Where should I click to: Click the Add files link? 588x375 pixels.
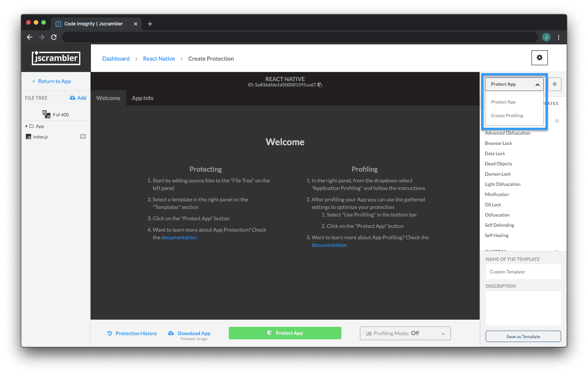[x=82, y=98]
